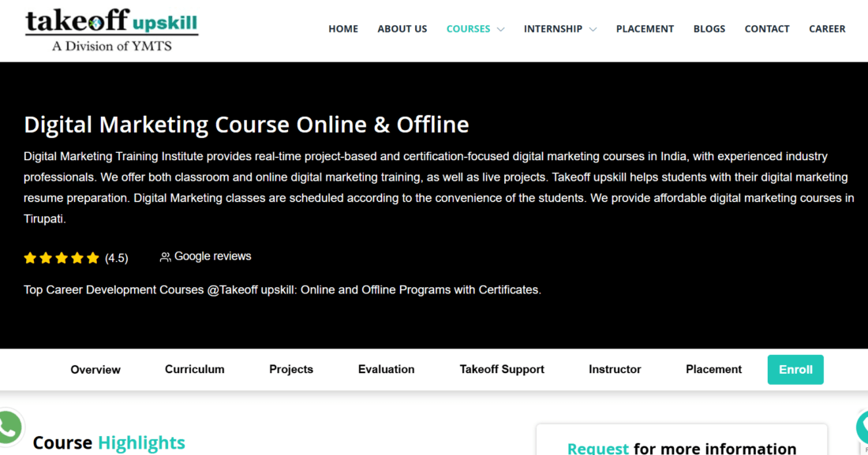Expand the Internship dropdown chevron
This screenshot has width=868, height=455.
593,29
